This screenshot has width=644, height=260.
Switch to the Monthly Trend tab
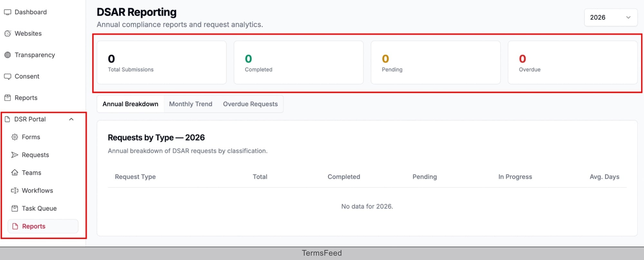tap(191, 104)
